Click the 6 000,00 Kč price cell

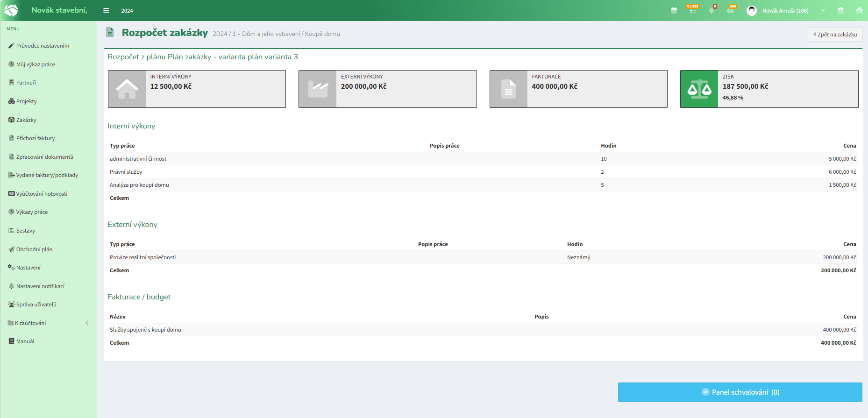[842, 172]
